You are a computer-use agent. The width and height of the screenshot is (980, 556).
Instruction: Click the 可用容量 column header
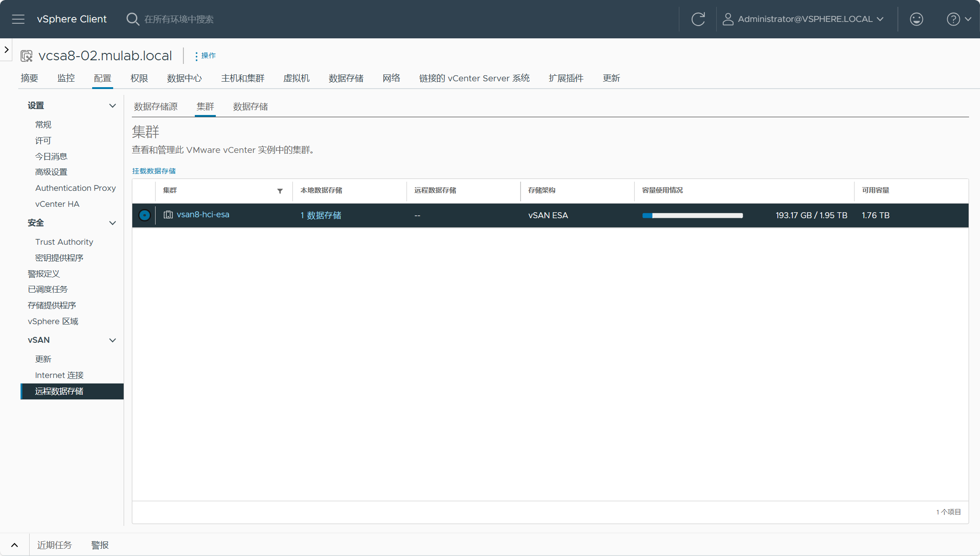[x=876, y=190]
